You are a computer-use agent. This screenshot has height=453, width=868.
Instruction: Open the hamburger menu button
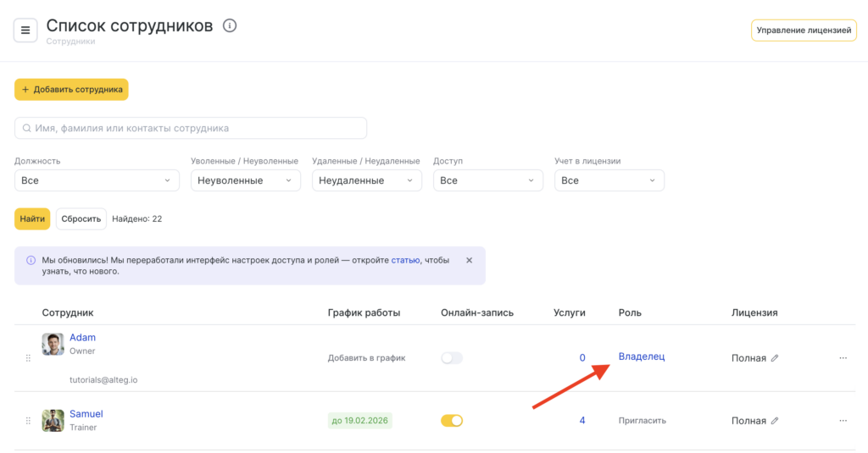[x=25, y=30]
